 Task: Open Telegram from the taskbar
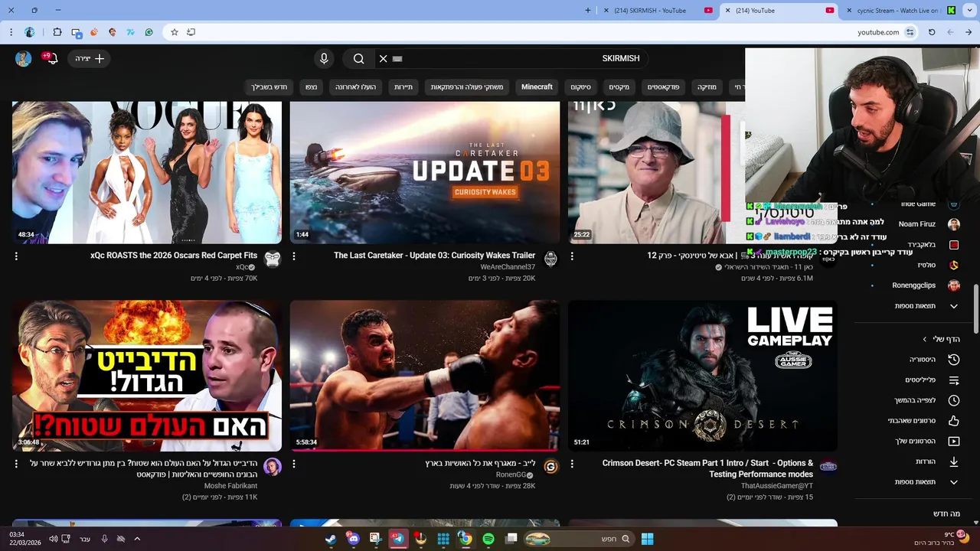[398, 539]
